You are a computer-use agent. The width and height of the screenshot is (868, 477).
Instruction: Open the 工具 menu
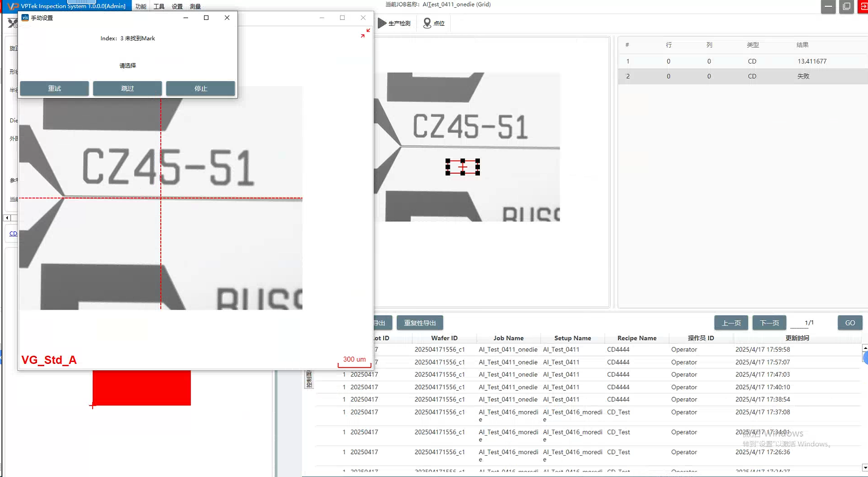coord(159,6)
